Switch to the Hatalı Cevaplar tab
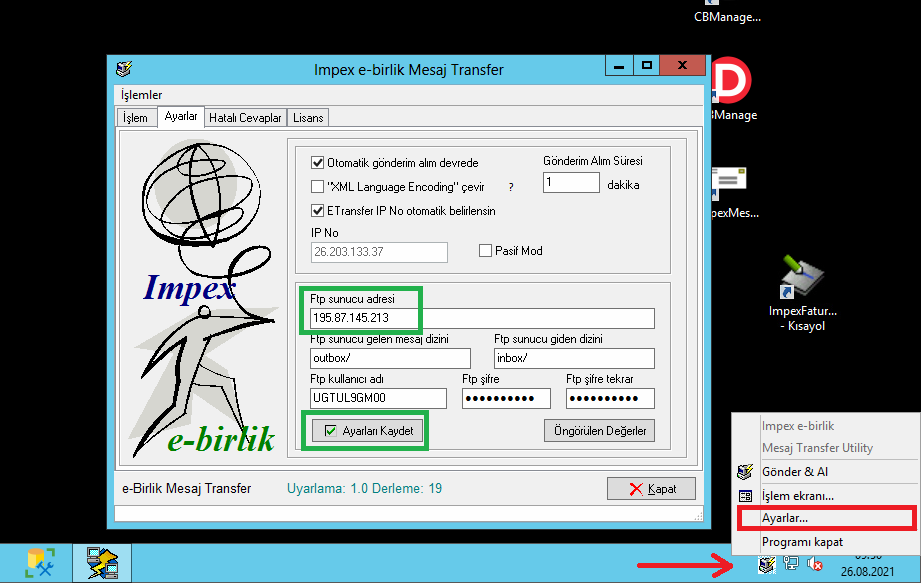The width and height of the screenshot is (922, 583). point(245,118)
